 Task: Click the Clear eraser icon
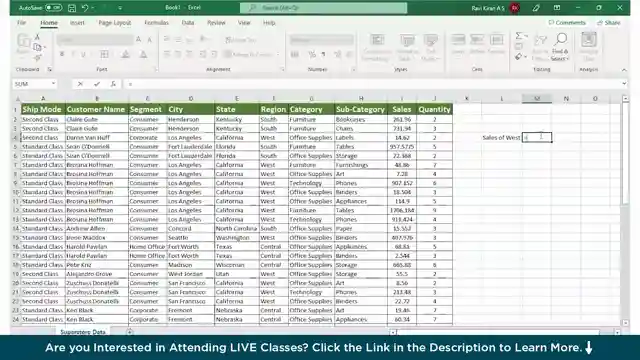tap(518, 57)
